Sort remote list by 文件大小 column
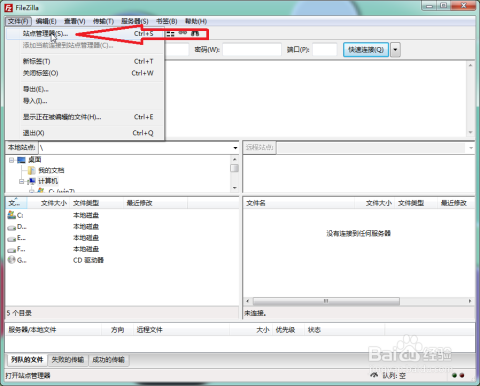480x386 pixels. (x=375, y=203)
